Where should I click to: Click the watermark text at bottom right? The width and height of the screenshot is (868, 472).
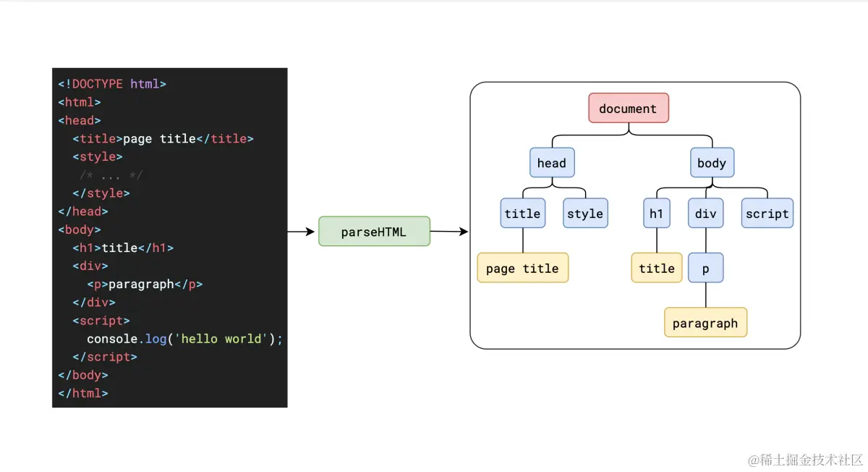806,460
